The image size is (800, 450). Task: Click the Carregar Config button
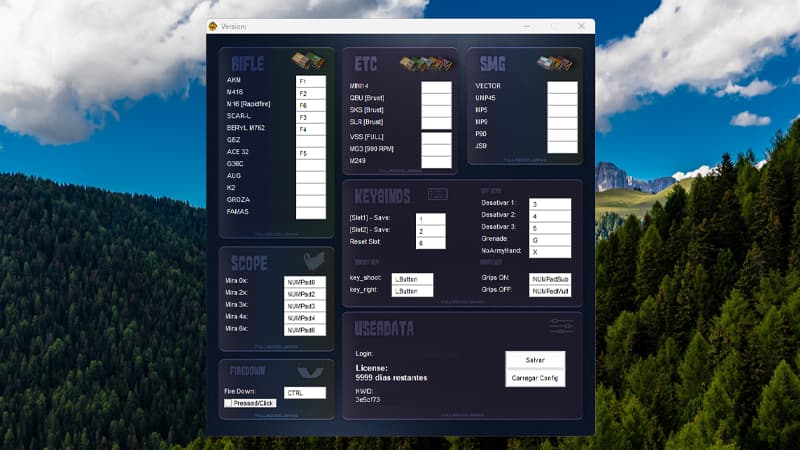click(x=535, y=378)
